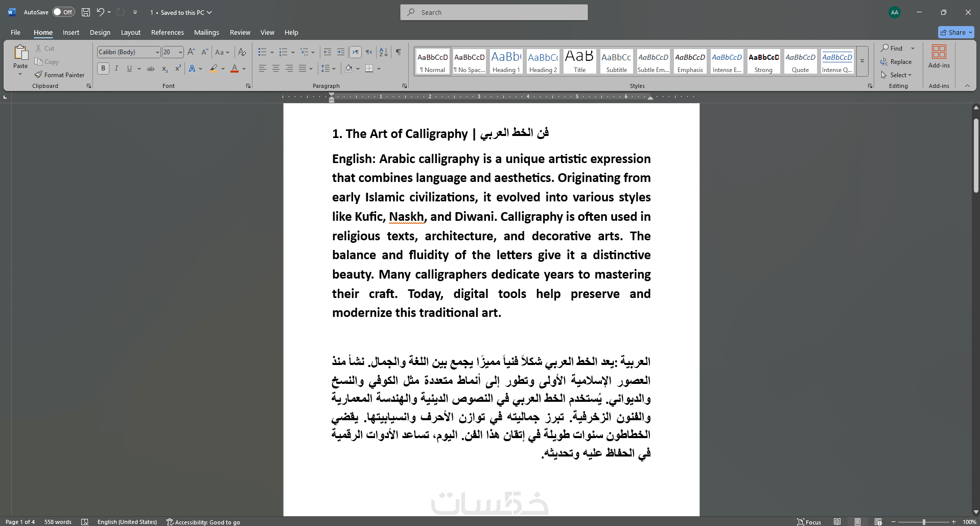Screen dimensions: 980x526
Task: Shrink font size with the smaller A icon
Action: tap(204, 52)
